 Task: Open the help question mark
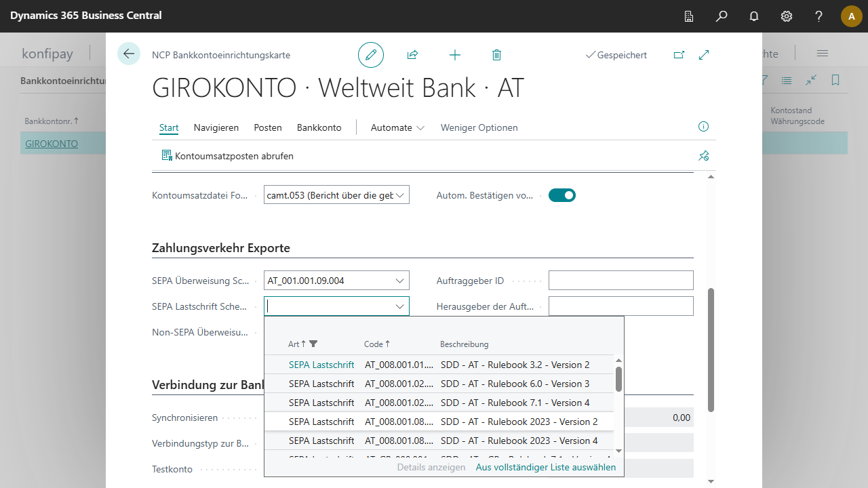(x=819, y=16)
